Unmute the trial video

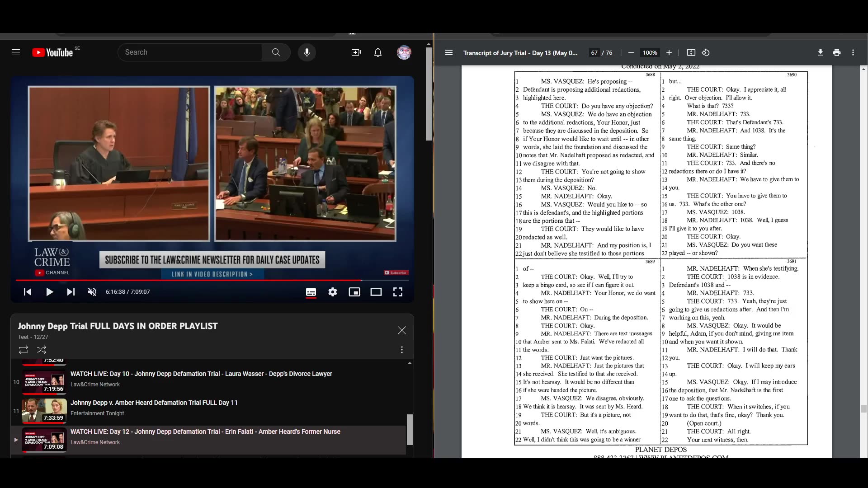(92, 292)
